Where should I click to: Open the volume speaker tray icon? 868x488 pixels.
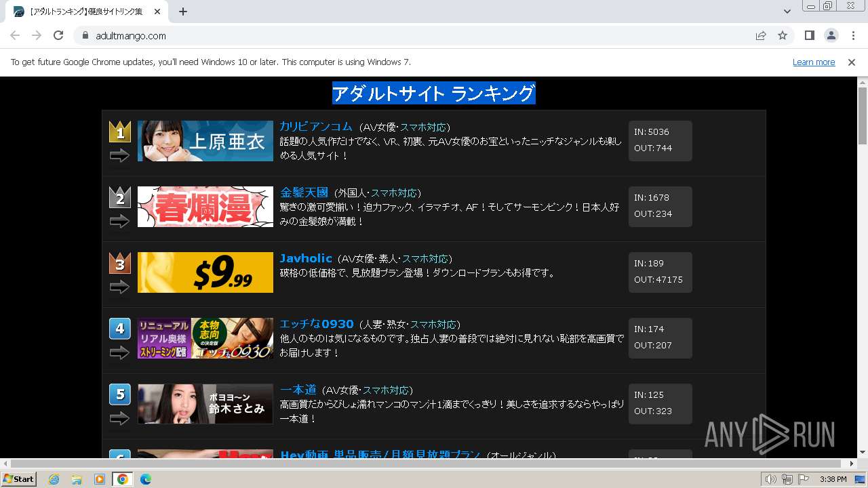pos(770,479)
